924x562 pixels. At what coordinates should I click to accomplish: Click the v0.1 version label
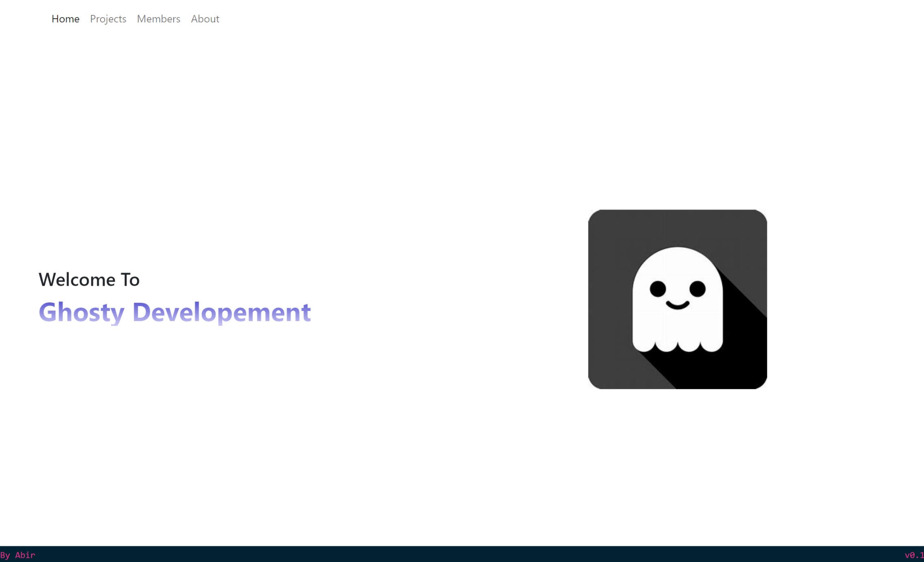[x=914, y=555]
